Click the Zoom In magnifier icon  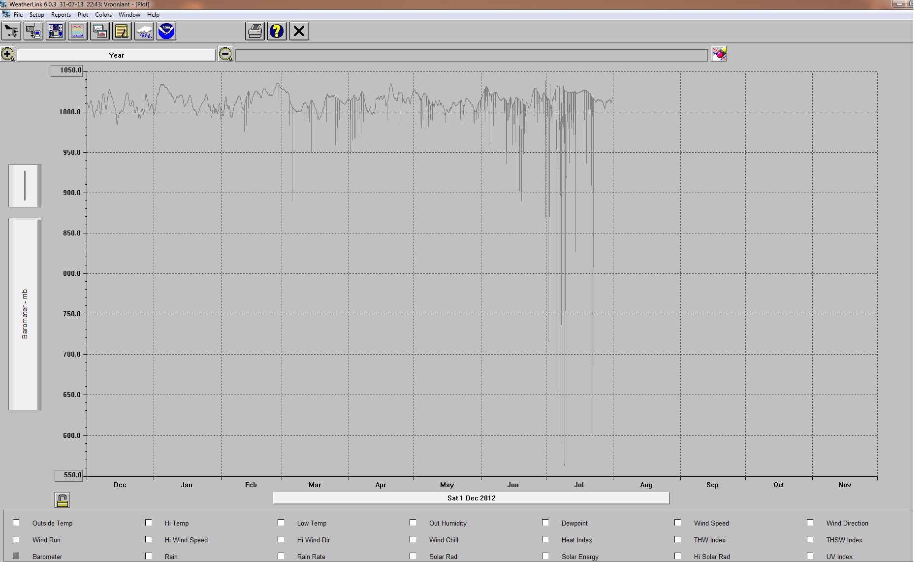point(8,54)
